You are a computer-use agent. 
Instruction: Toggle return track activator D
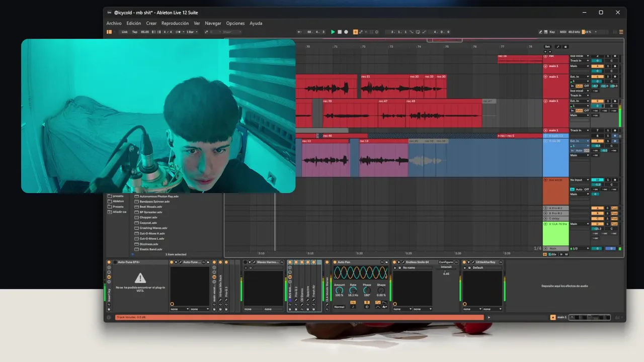[x=597, y=224]
